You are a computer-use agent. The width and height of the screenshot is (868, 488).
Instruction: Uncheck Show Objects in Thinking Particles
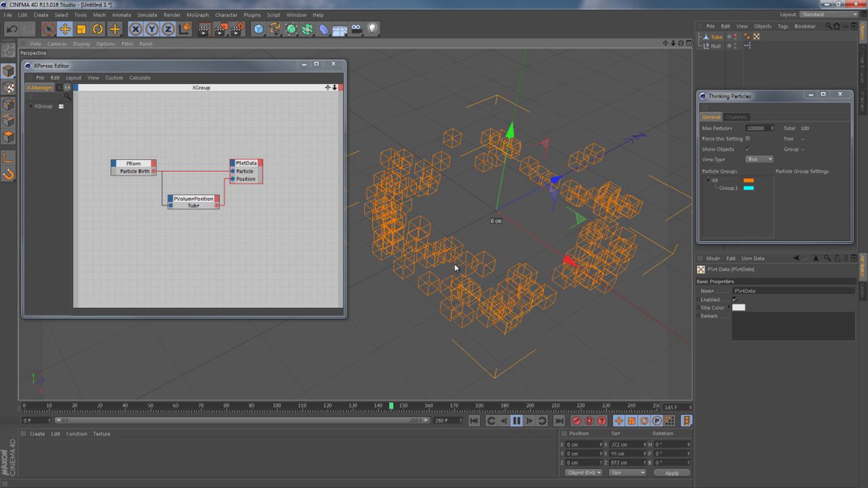click(748, 149)
